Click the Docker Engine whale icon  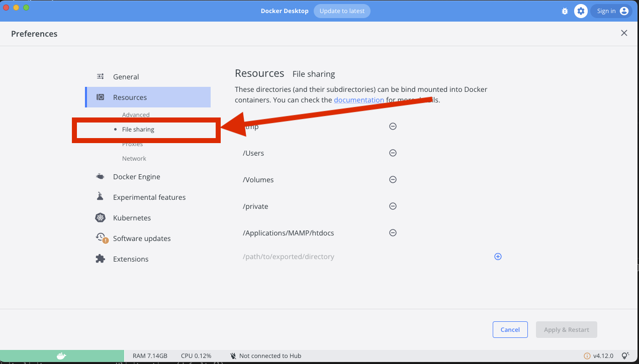[x=100, y=177]
